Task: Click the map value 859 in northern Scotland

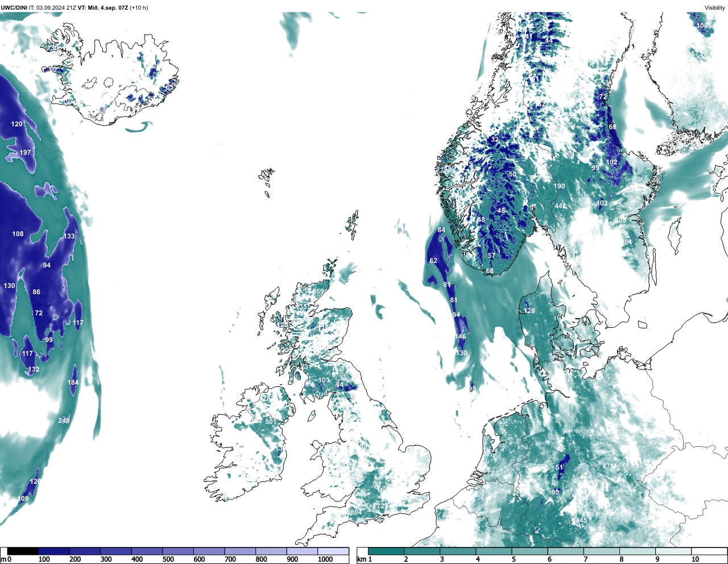Action: pyautogui.click(x=318, y=292)
